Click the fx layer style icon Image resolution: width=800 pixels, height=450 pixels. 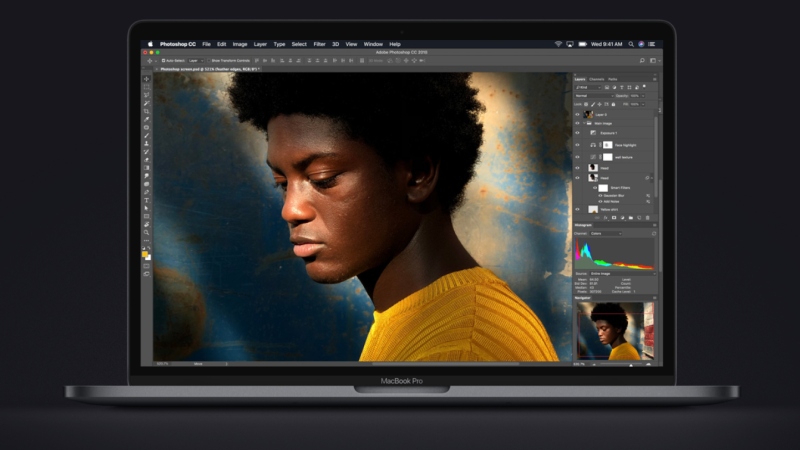tap(605, 218)
